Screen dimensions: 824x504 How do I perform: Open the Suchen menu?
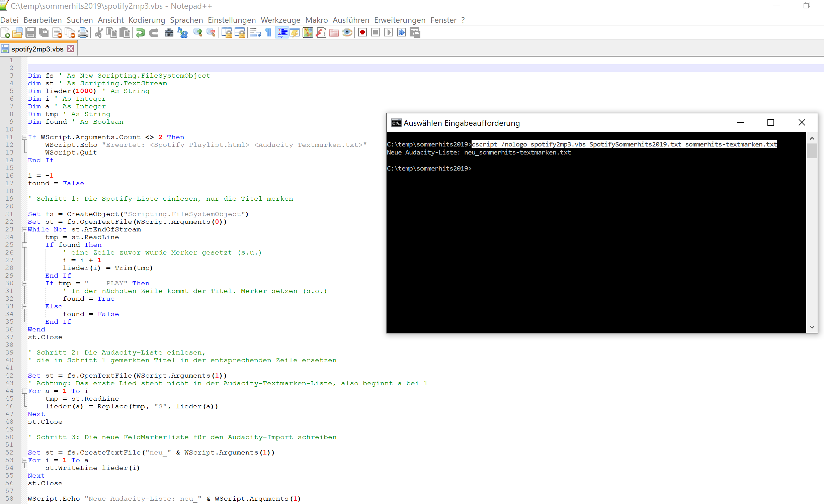click(x=80, y=20)
